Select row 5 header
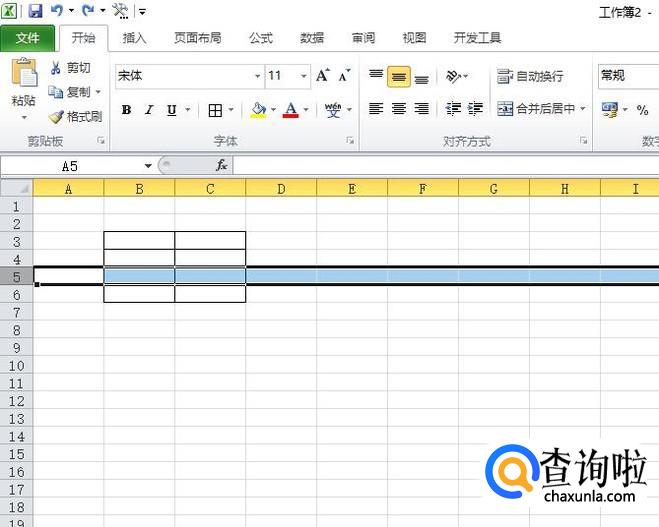Viewport: 659px width, 527px height. coord(16,277)
